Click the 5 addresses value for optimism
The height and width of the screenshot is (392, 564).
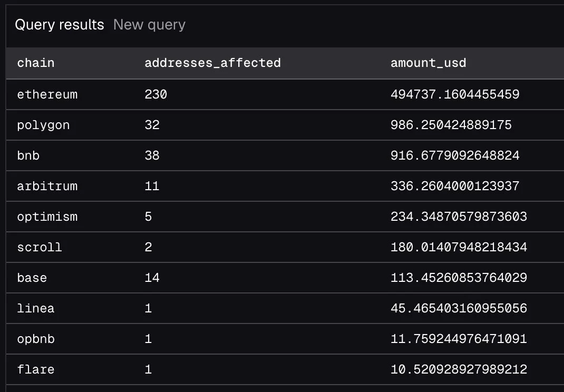(148, 217)
